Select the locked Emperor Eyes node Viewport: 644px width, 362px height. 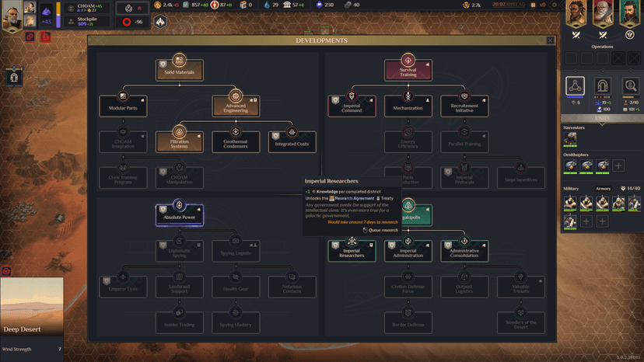pyautogui.click(x=123, y=287)
